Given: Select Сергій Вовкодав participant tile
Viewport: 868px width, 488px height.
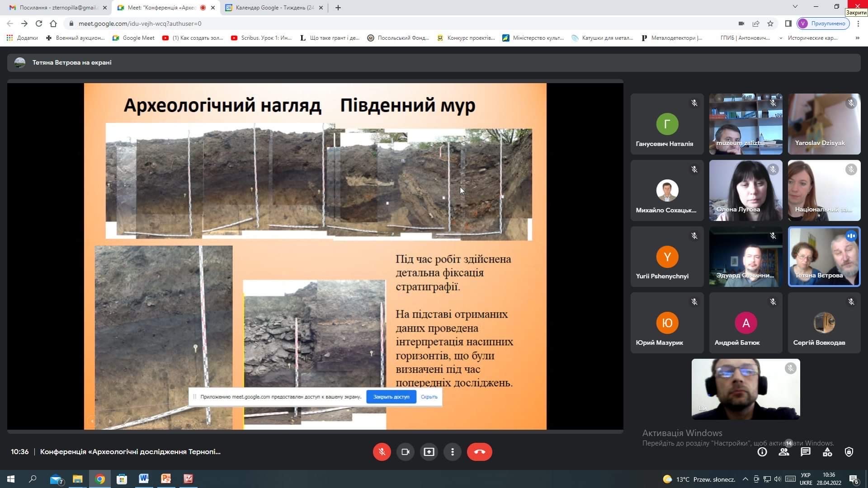Looking at the screenshot, I should 824,323.
